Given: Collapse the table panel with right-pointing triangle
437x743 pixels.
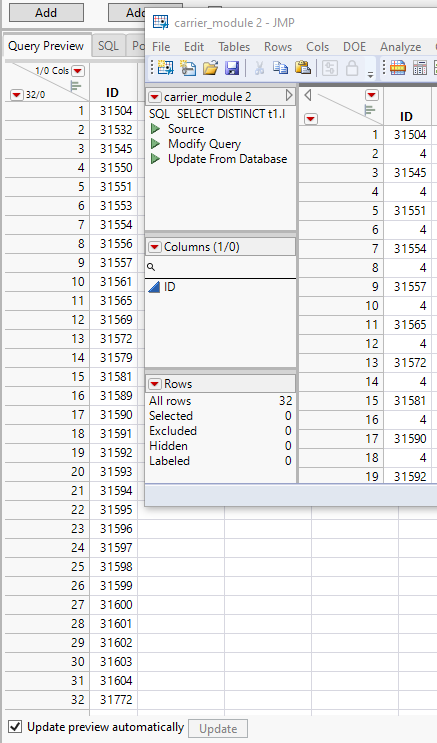Looking at the screenshot, I should [x=289, y=96].
